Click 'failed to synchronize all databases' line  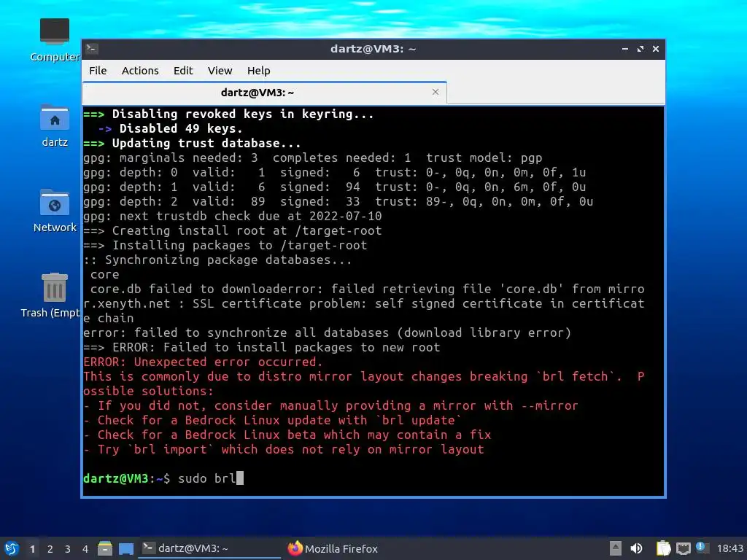(x=327, y=332)
